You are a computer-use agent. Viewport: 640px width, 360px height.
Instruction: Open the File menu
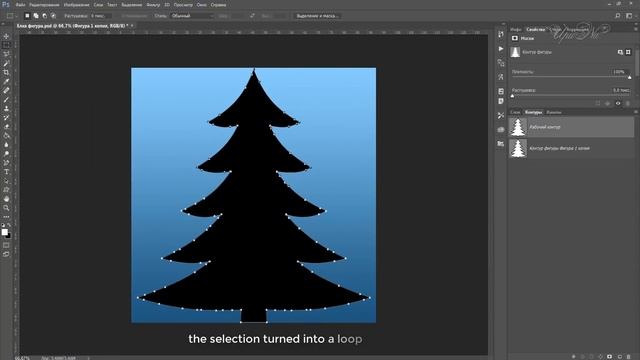pos(20,5)
